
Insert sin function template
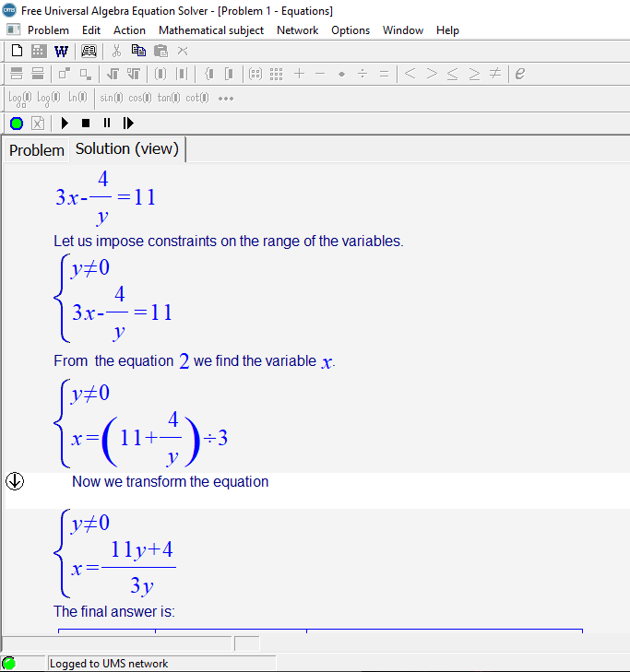pyautogui.click(x=111, y=98)
